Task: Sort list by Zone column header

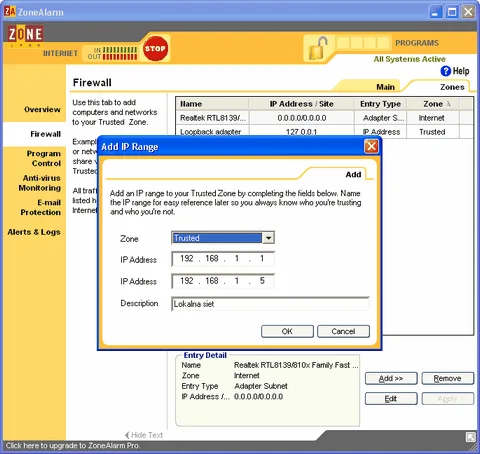Action: click(x=433, y=104)
